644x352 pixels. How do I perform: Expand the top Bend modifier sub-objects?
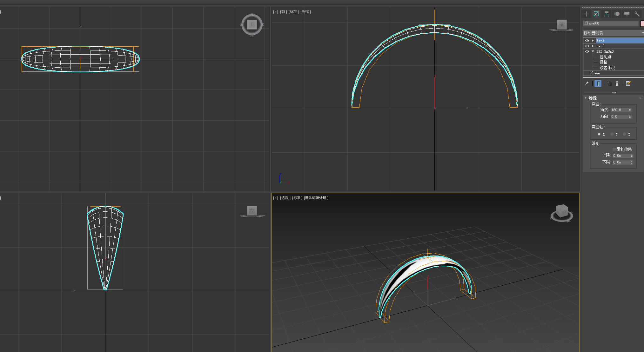[593, 41]
